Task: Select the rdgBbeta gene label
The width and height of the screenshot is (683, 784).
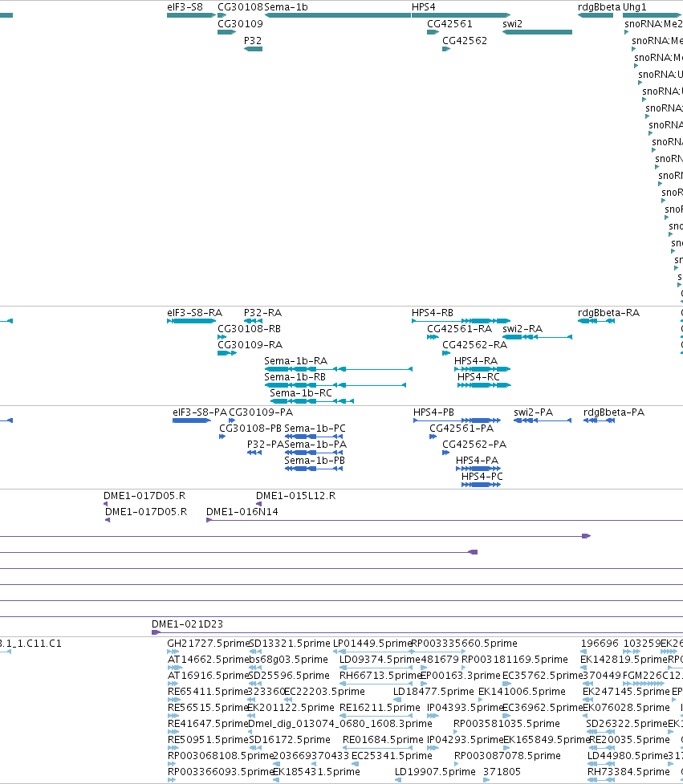Action: pos(599,7)
